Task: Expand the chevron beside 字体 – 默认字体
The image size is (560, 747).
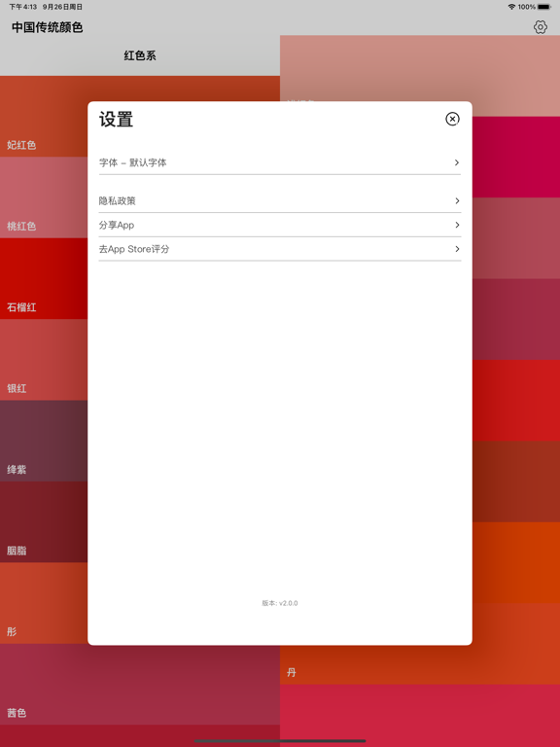Action: click(457, 163)
